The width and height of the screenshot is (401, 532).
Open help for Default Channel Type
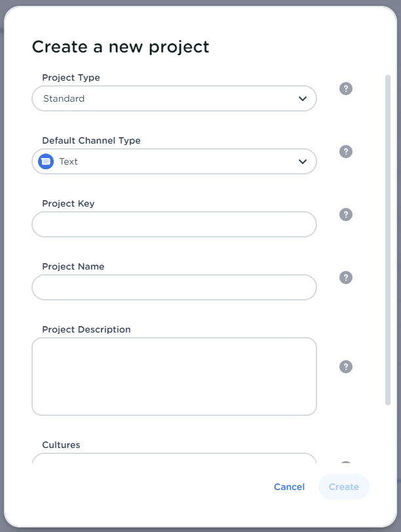tap(346, 152)
